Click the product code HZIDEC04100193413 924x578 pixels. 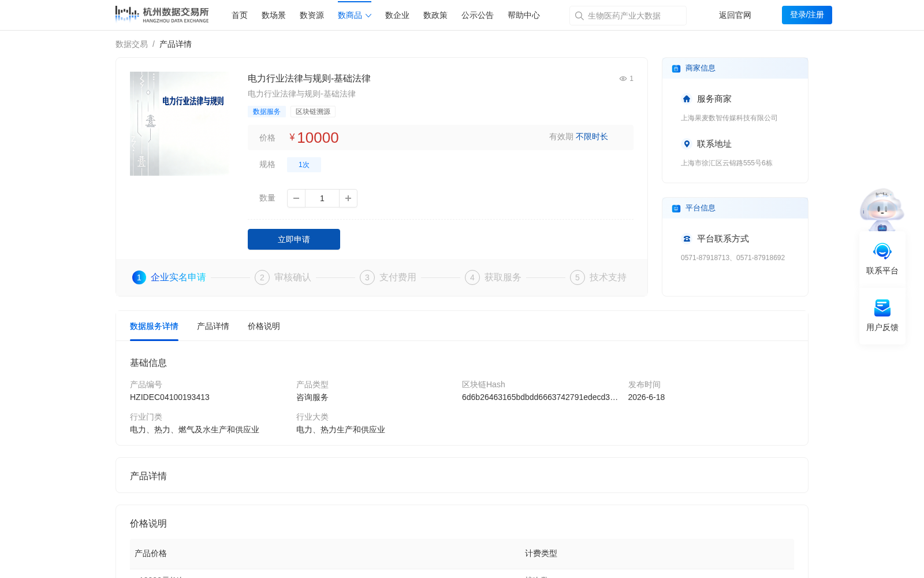click(x=170, y=398)
